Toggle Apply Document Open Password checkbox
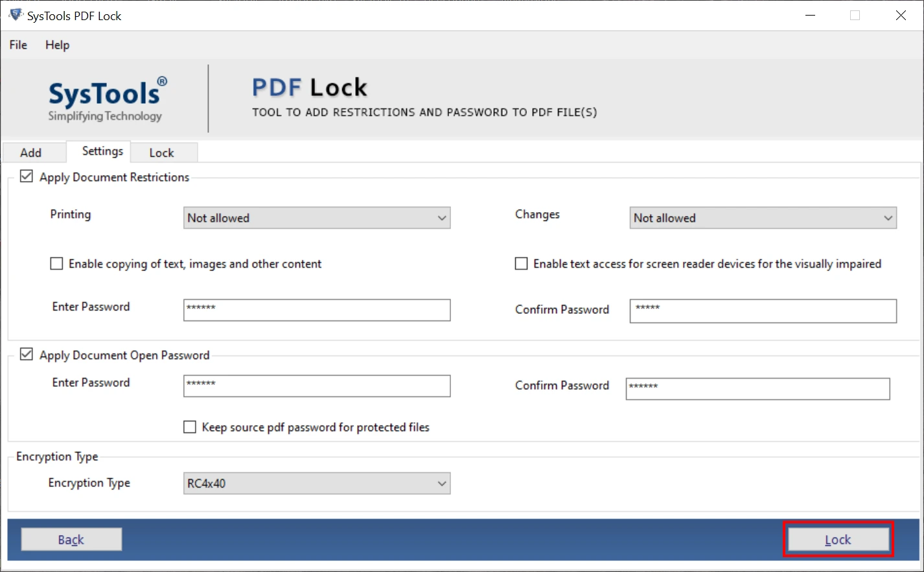This screenshot has height=572, width=924. [x=27, y=354]
